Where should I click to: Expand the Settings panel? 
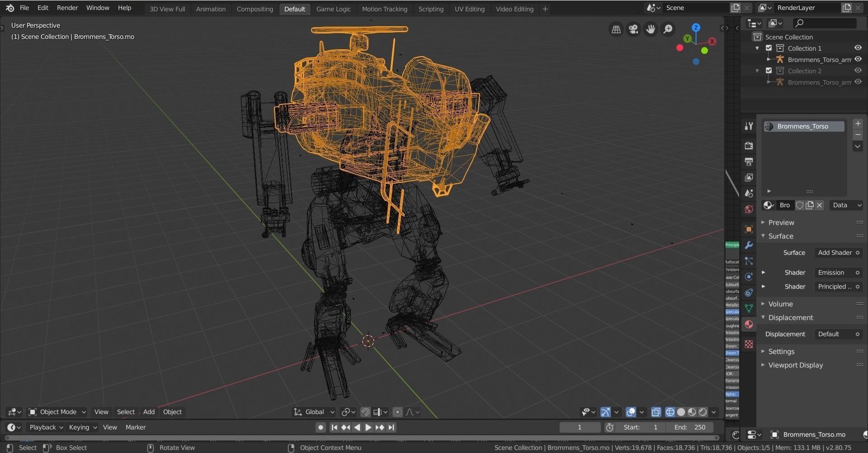coord(781,351)
